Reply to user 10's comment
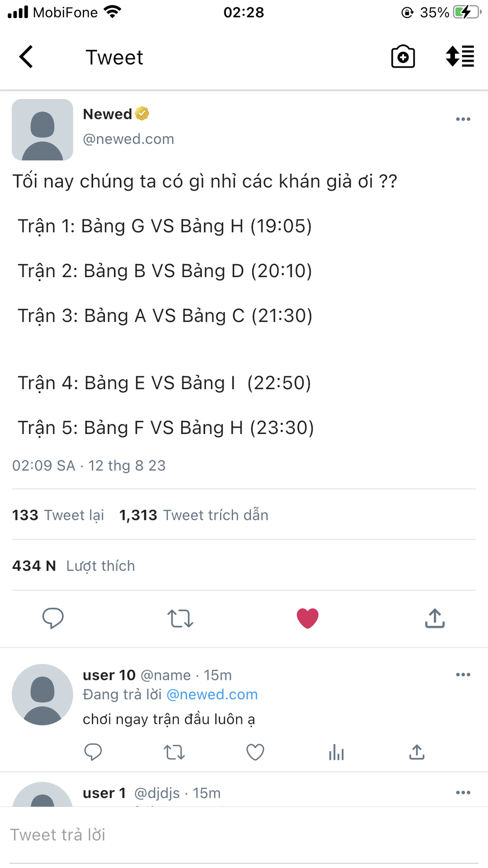The width and height of the screenshot is (488, 868). pyautogui.click(x=93, y=752)
